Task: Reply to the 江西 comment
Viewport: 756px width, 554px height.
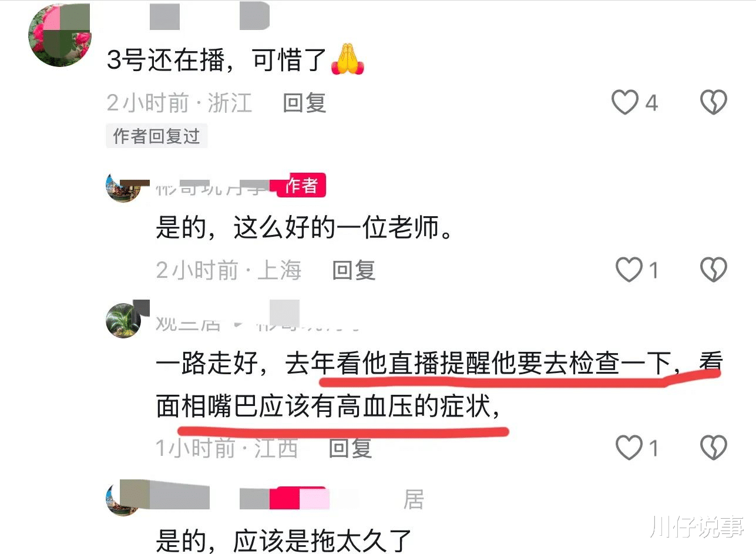Action: tap(350, 448)
